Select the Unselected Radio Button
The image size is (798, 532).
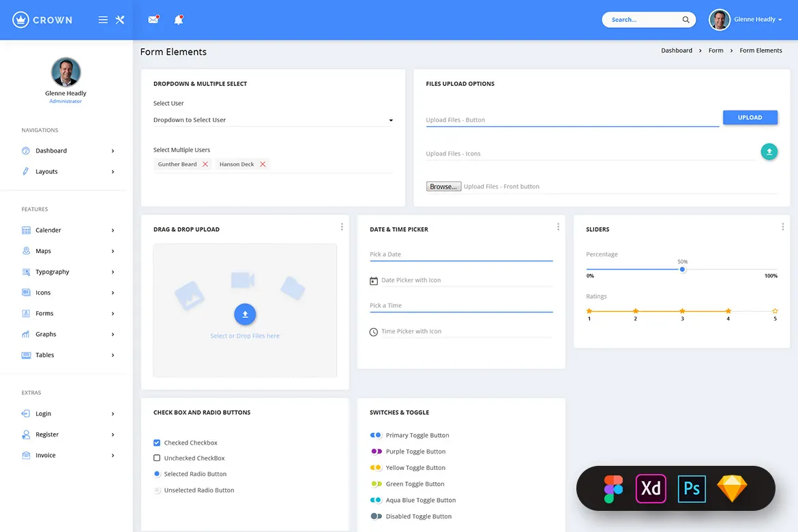click(x=157, y=490)
